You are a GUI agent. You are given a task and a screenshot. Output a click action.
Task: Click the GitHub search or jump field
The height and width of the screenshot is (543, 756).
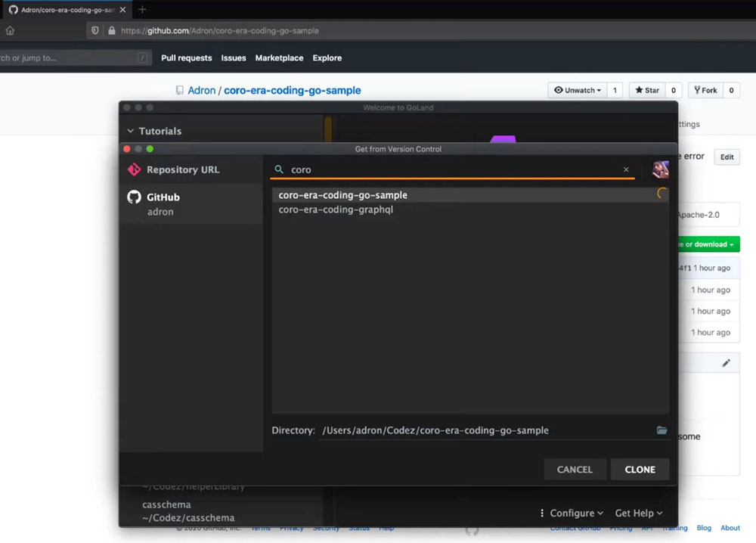[x=75, y=58]
